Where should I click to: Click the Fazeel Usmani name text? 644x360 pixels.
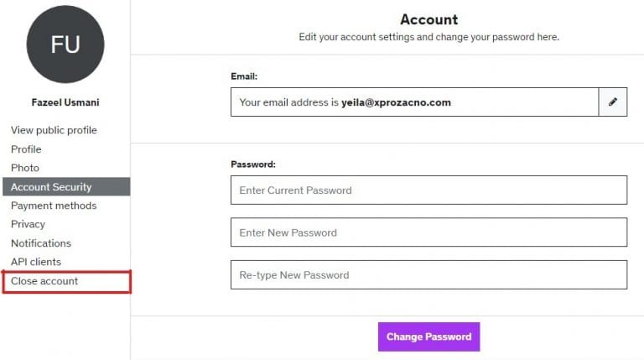pos(65,103)
